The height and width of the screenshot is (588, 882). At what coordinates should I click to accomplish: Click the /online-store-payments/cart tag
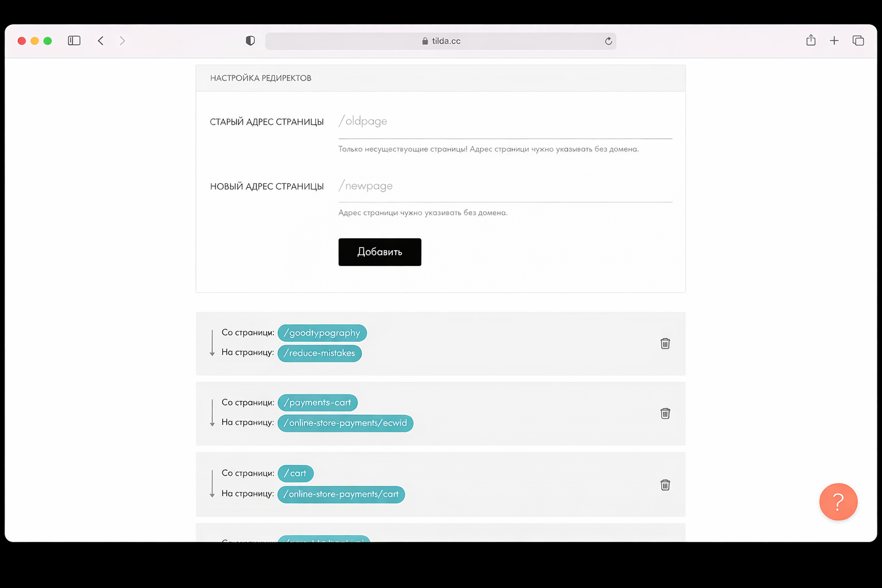pyautogui.click(x=341, y=494)
